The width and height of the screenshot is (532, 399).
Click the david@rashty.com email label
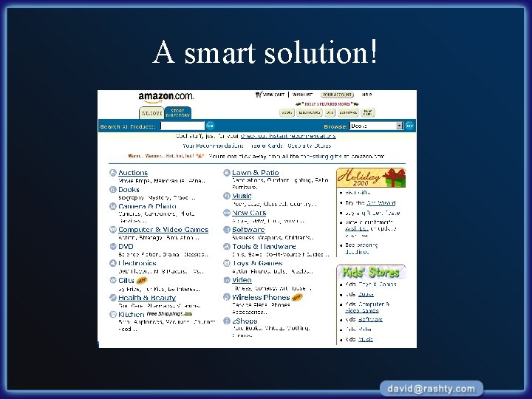[x=431, y=389]
